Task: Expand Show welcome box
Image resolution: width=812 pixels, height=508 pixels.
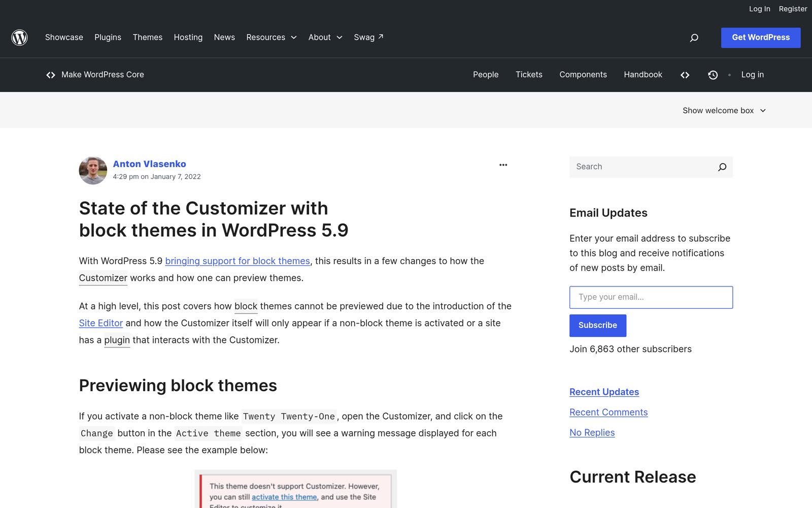Action: (x=724, y=110)
